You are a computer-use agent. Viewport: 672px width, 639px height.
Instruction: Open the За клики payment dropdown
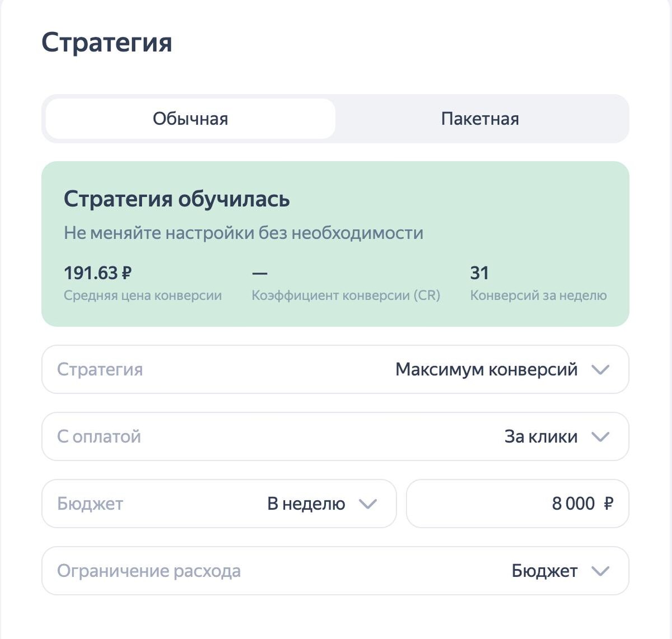540,437
